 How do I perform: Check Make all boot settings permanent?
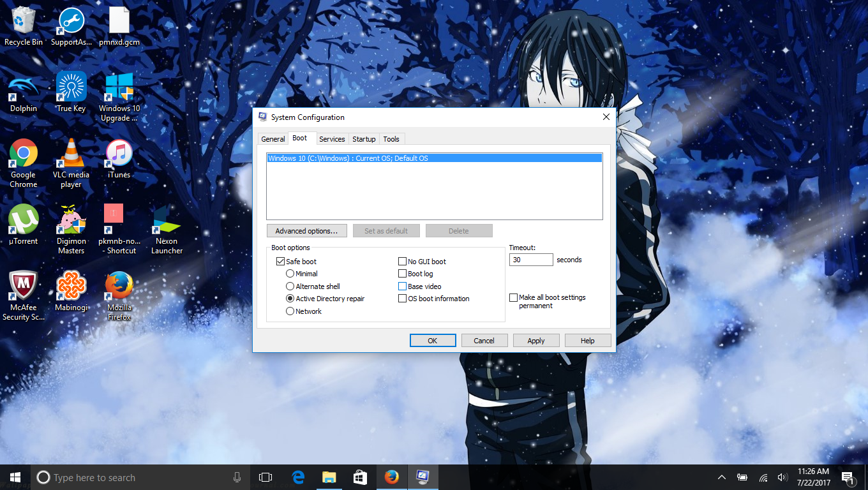tap(513, 297)
